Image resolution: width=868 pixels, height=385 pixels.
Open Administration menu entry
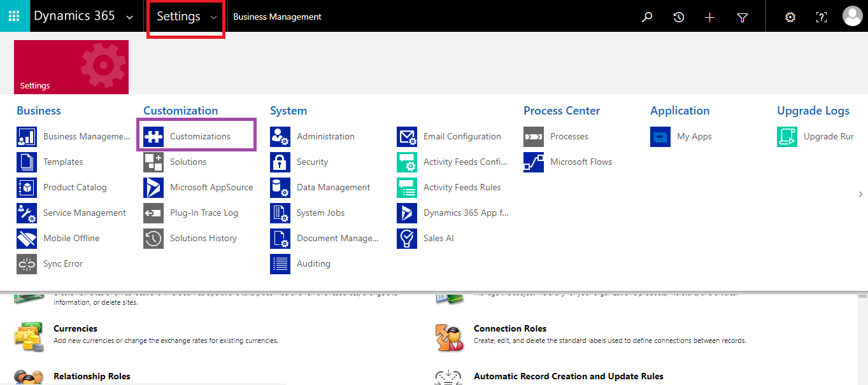click(x=325, y=136)
